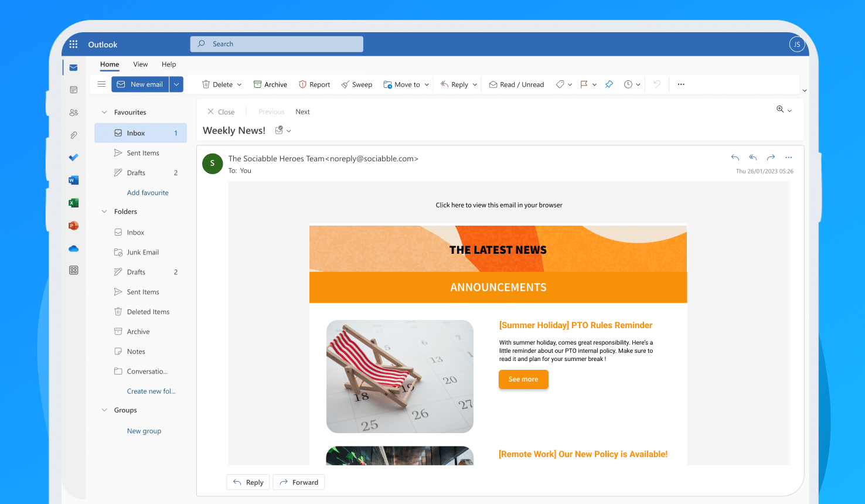Launch Word from the left rail

click(x=73, y=180)
